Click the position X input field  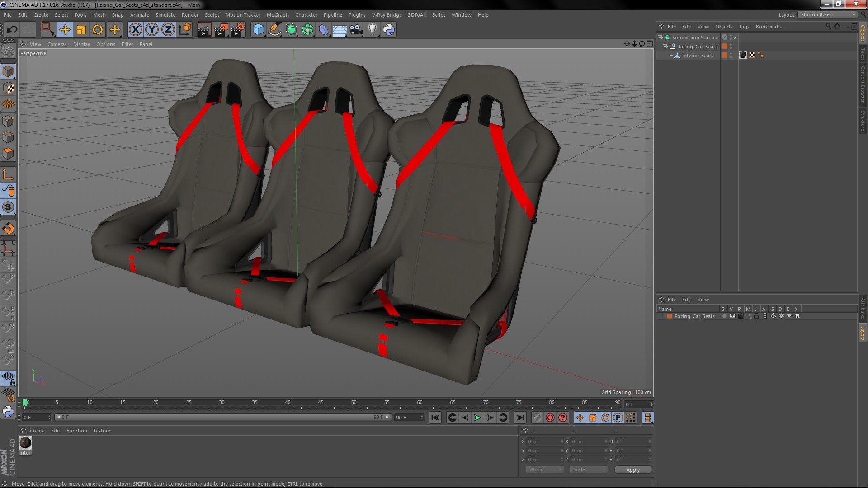click(x=545, y=441)
